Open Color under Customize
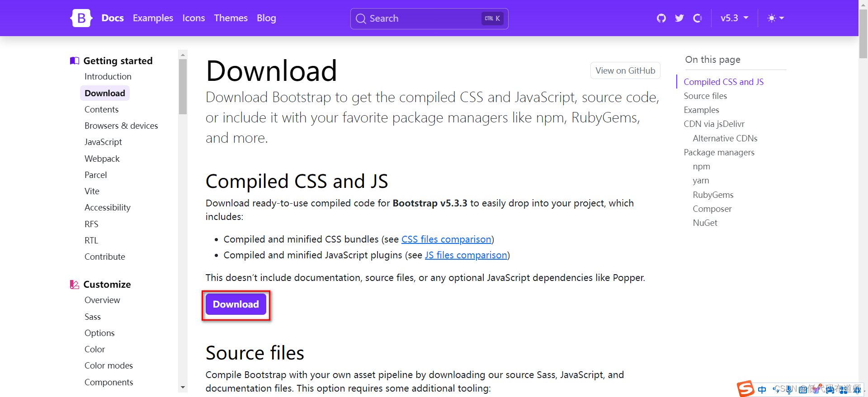 click(x=94, y=350)
